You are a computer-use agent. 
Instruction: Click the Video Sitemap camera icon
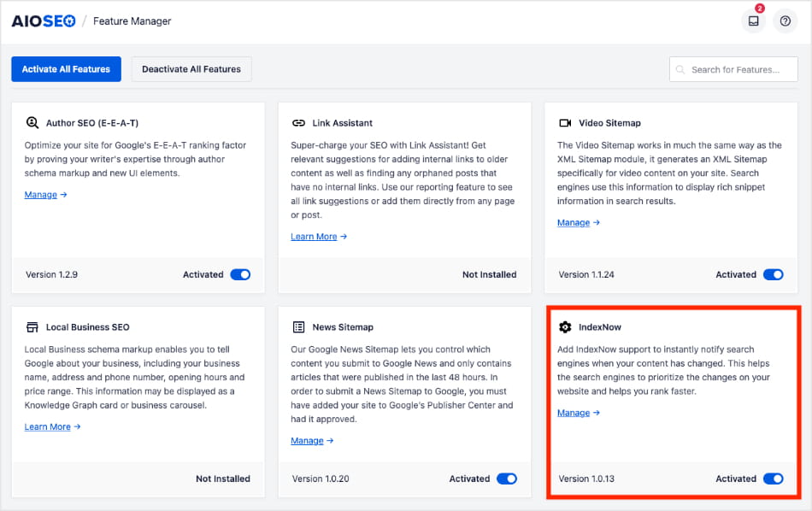pyautogui.click(x=565, y=123)
